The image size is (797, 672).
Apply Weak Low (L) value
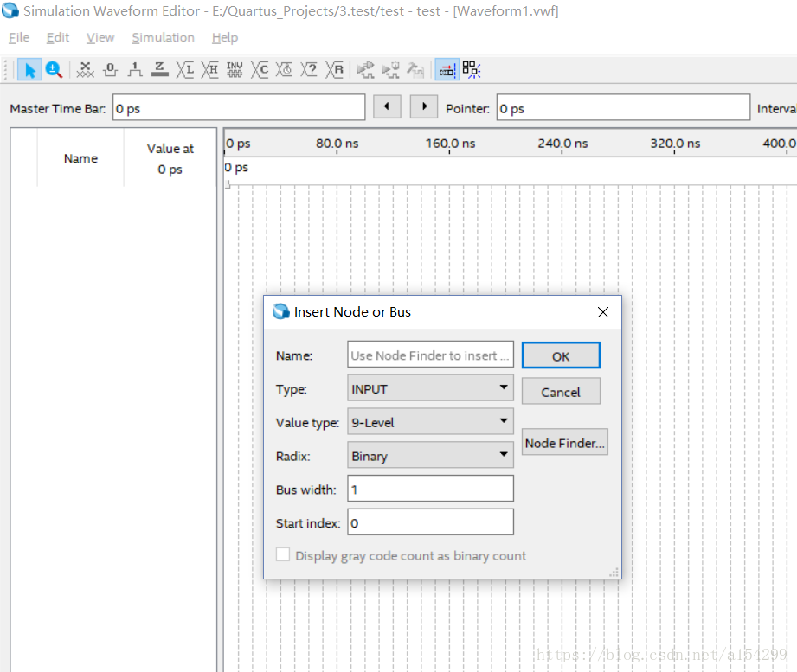click(185, 69)
